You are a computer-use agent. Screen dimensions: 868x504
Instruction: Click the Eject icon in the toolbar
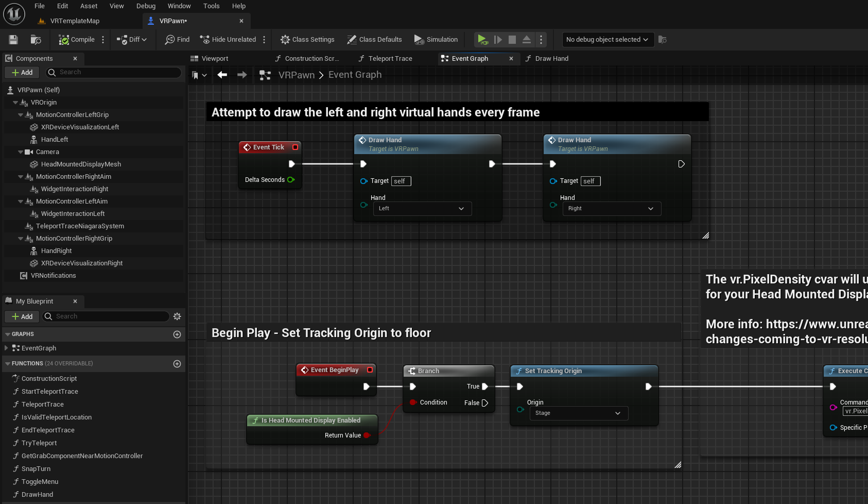(526, 40)
